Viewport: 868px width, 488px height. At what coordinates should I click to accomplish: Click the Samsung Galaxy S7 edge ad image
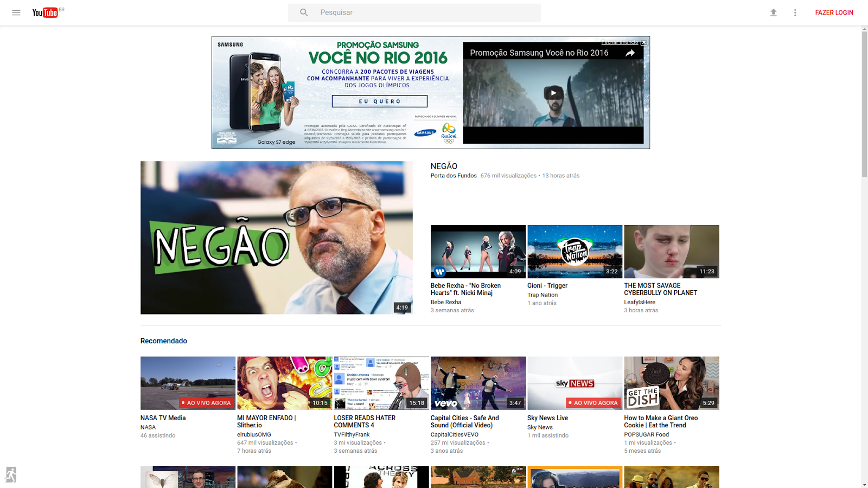[x=264, y=92]
